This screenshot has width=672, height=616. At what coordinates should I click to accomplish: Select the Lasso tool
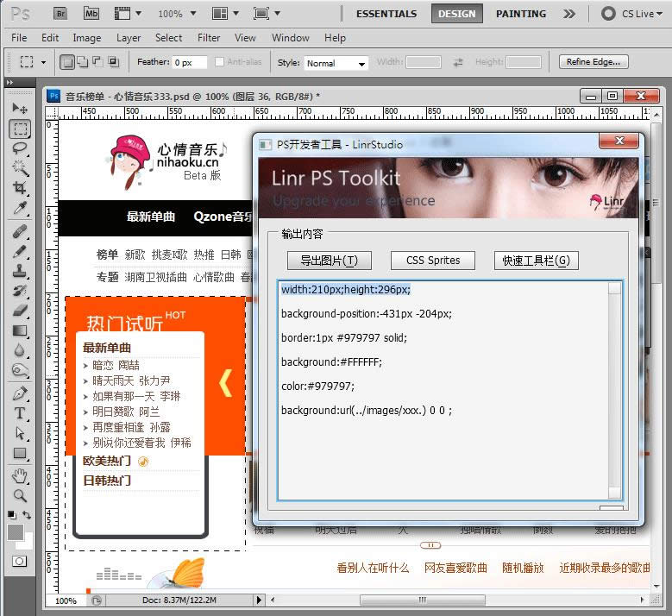click(19, 148)
